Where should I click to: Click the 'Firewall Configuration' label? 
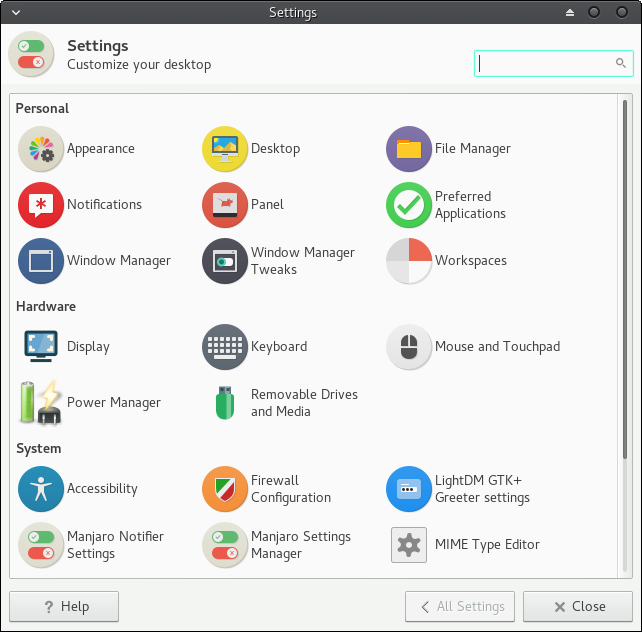[x=291, y=489]
